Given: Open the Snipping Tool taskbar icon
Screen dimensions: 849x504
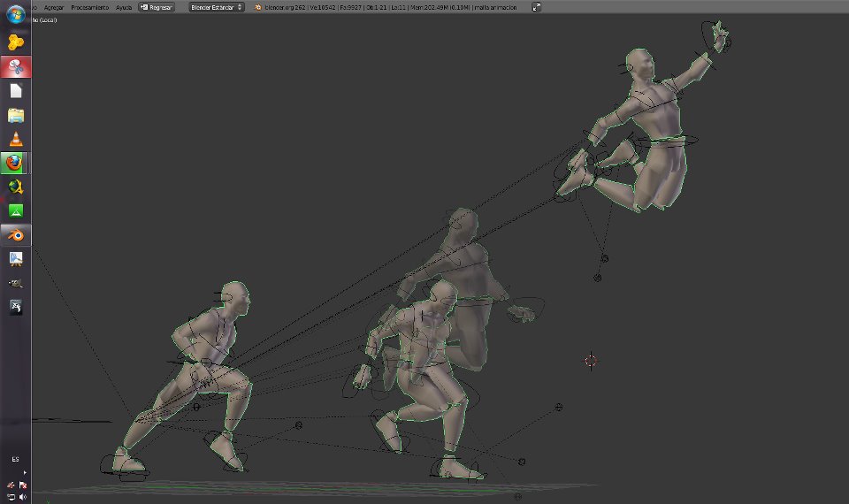Looking at the screenshot, I should (16, 66).
